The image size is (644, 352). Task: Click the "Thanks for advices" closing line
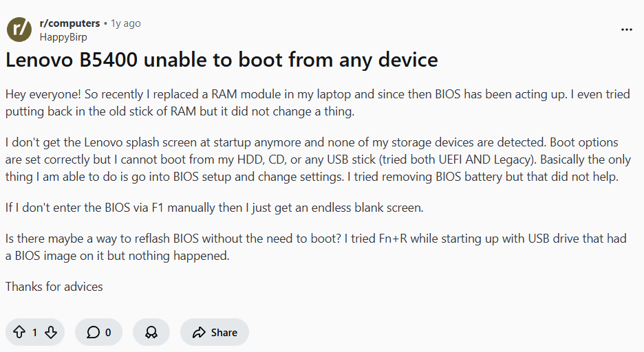point(54,286)
